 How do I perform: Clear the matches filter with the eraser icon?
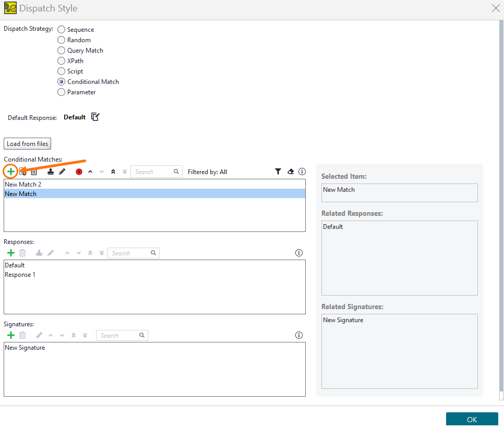pyautogui.click(x=290, y=171)
